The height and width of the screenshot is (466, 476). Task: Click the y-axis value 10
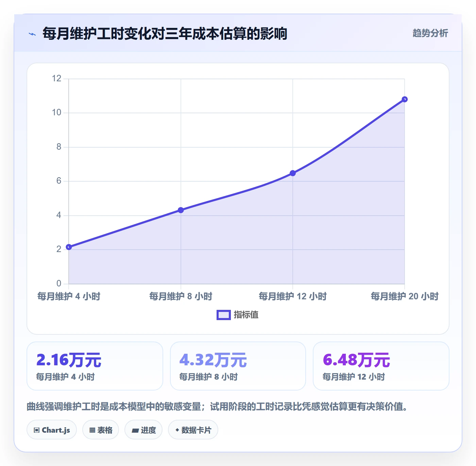56,113
